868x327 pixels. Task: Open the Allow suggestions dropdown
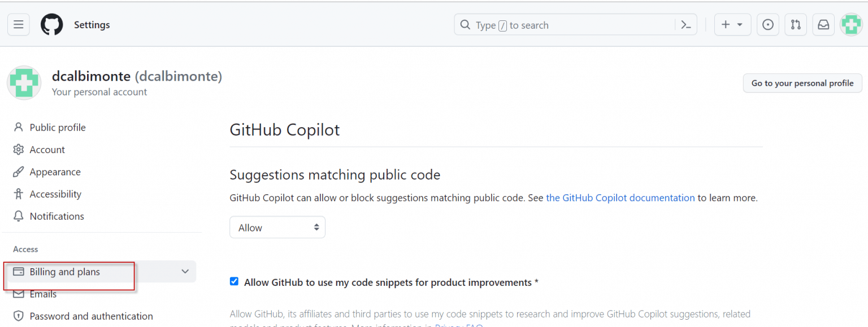coord(277,228)
